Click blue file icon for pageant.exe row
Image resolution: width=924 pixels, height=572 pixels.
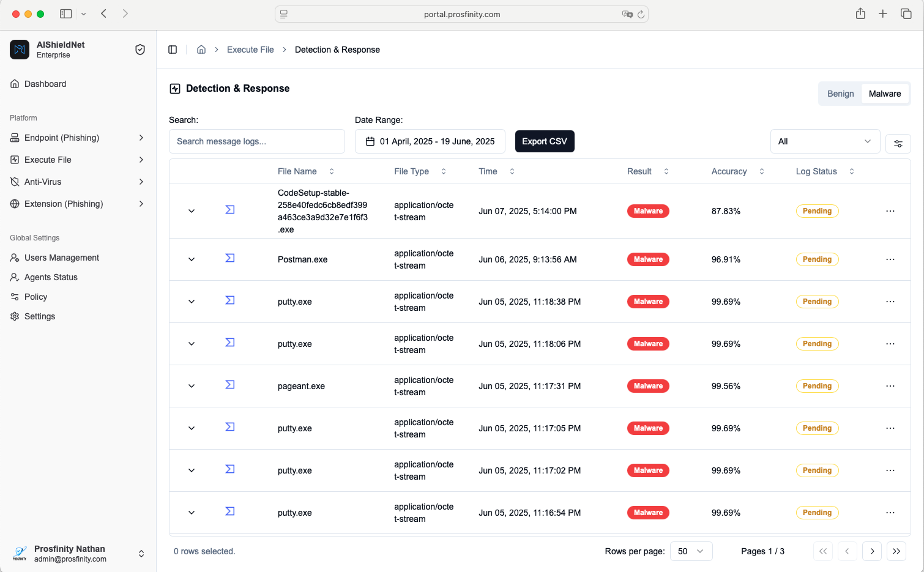[230, 385]
